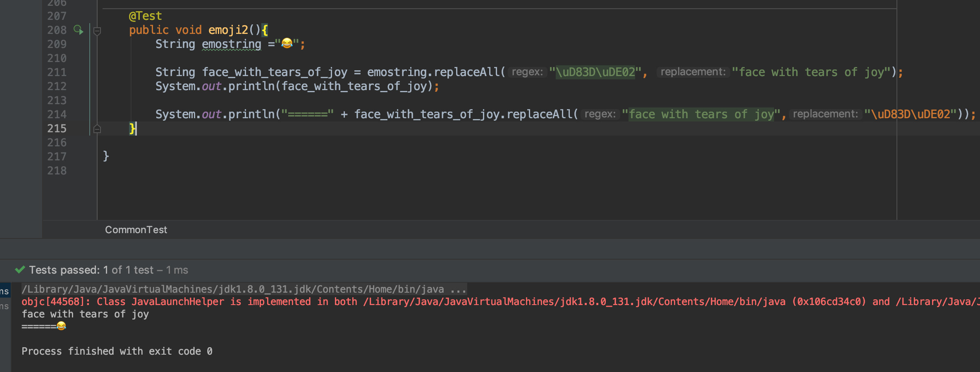This screenshot has height=372, width=980.
Task: Click the emoji literal in line 209
Action: (287, 43)
